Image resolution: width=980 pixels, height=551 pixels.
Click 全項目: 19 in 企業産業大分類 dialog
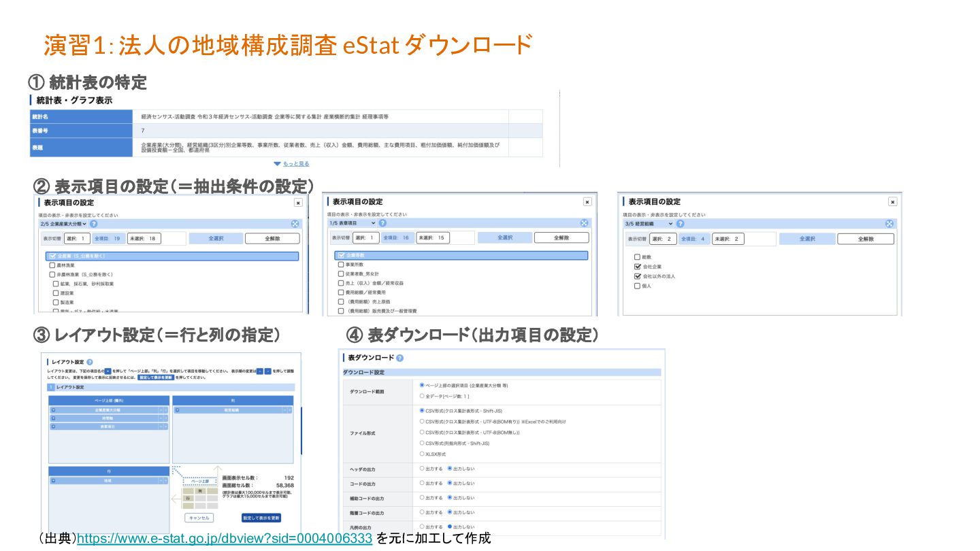pyautogui.click(x=108, y=239)
